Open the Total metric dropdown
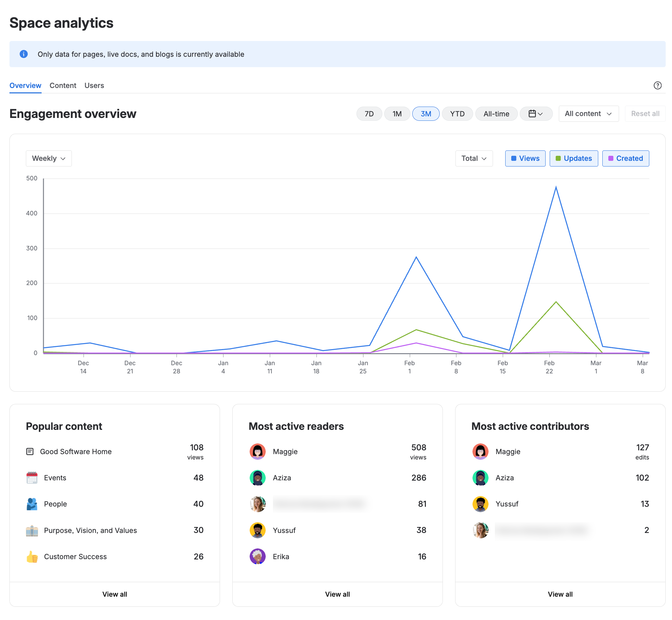Screen dimensions: 672x620 coord(473,158)
